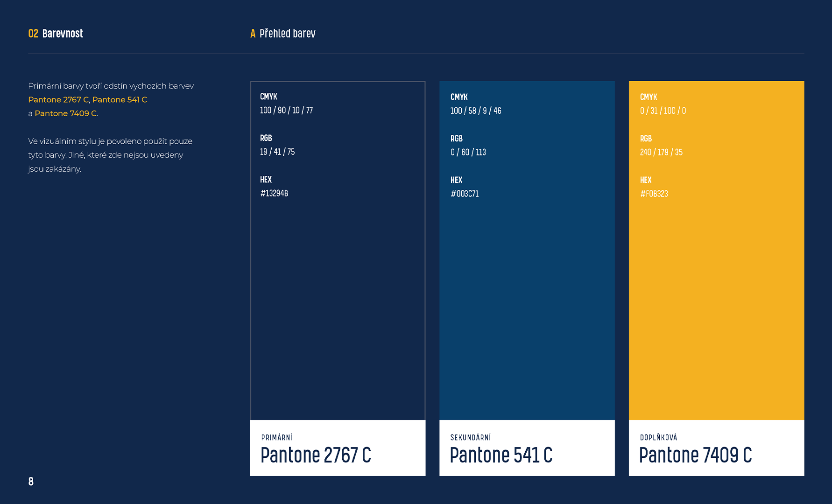Click the 'Pantone 2767 C' text in the paragraph
The width and height of the screenshot is (832, 504).
[58, 99]
